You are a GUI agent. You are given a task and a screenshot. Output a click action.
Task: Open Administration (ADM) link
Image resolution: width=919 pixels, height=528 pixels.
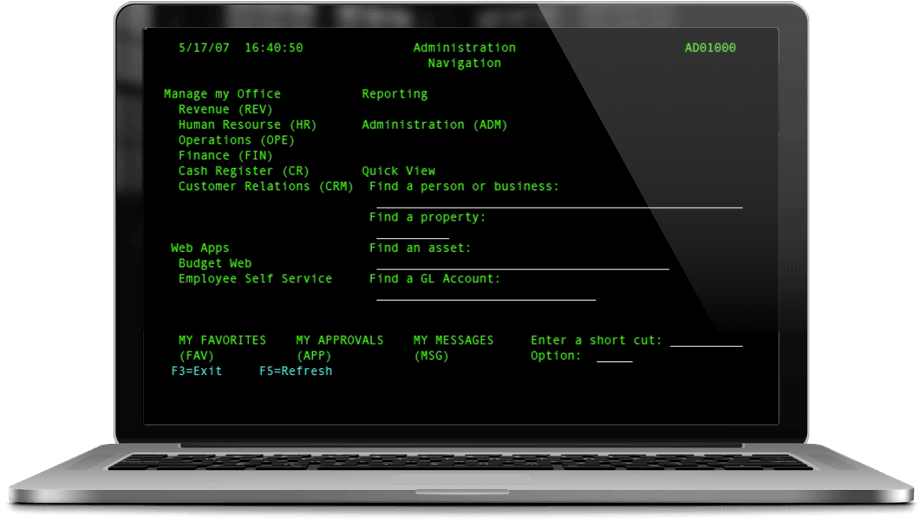pyautogui.click(x=434, y=125)
